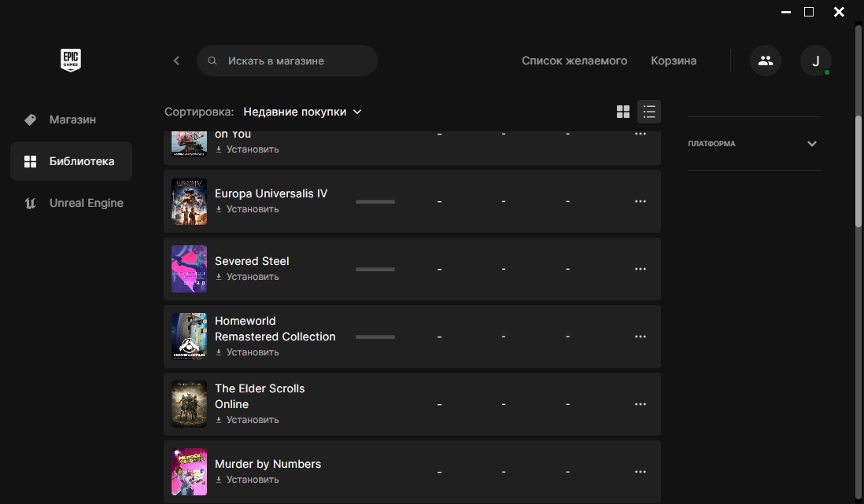Screen dimensions: 864x504
Task: Click the Unreal Engine logo icon
Action: pyautogui.click(x=31, y=204)
